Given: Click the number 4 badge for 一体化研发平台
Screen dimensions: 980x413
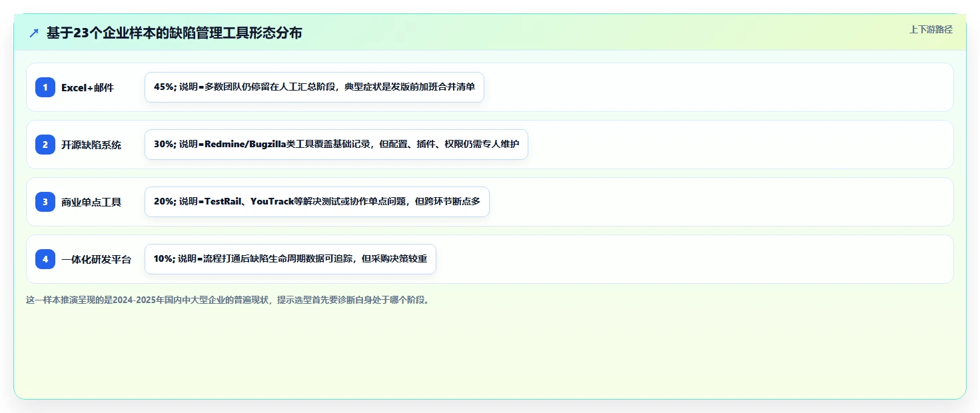Looking at the screenshot, I should 45,259.
